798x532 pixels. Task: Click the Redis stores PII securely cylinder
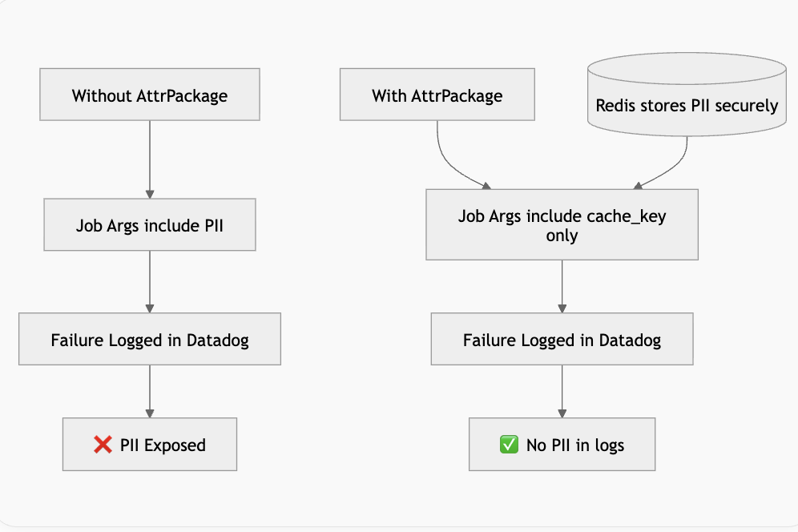coord(687,105)
